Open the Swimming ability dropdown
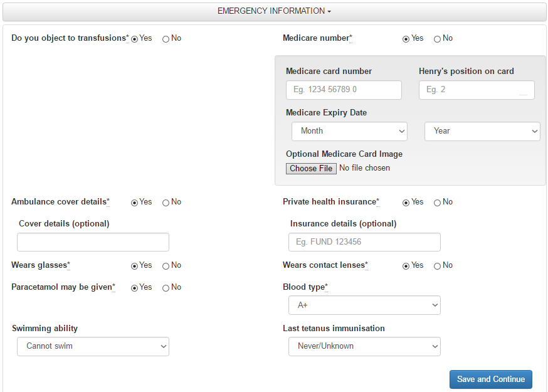The image size is (548, 392). coord(93,346)
